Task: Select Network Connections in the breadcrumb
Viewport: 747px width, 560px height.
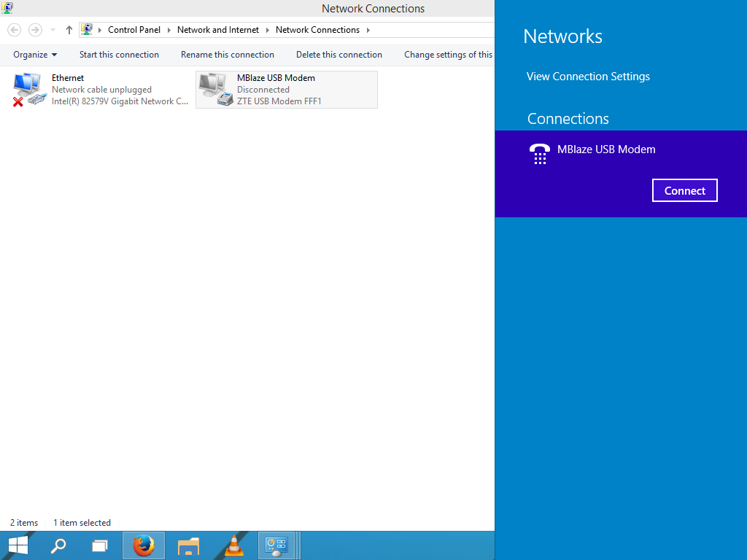Action: point(317,29)
